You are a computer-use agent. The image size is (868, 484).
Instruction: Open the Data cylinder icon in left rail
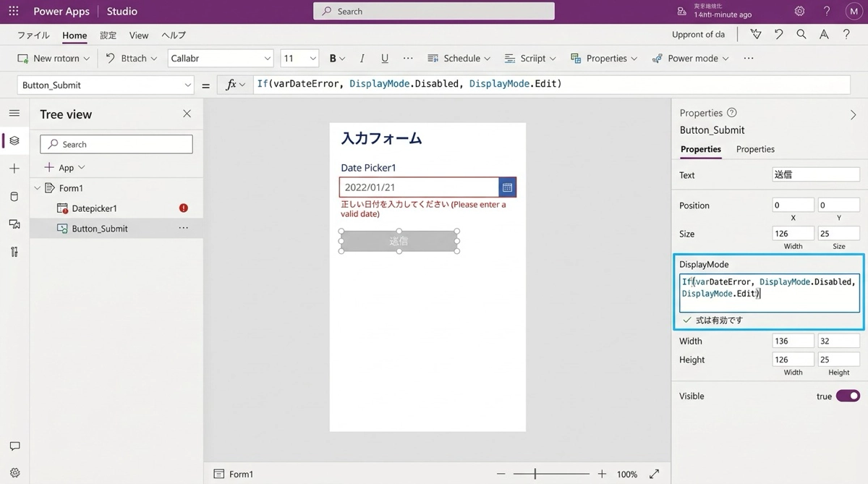click(x=14, y=197)
